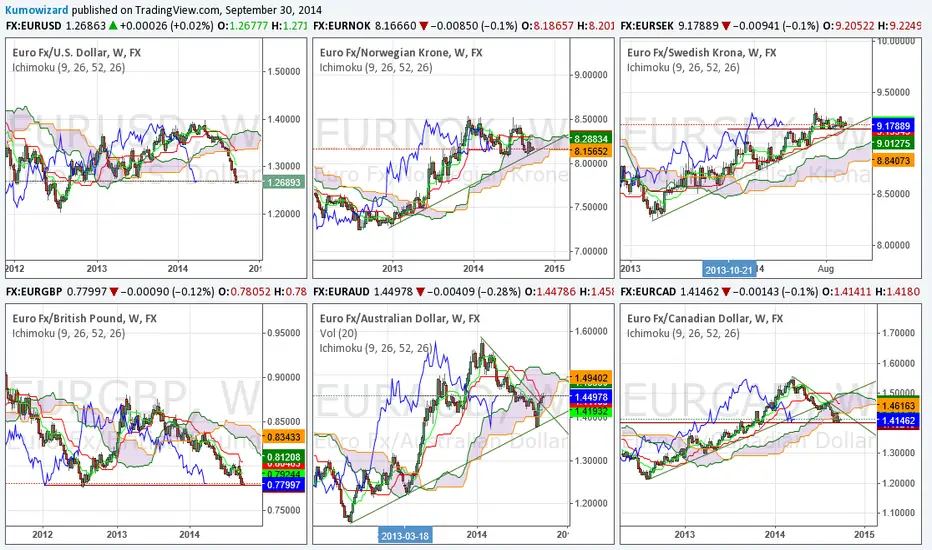
Task: Click the publication date September 30, 2014
Action: click(274, 10)
